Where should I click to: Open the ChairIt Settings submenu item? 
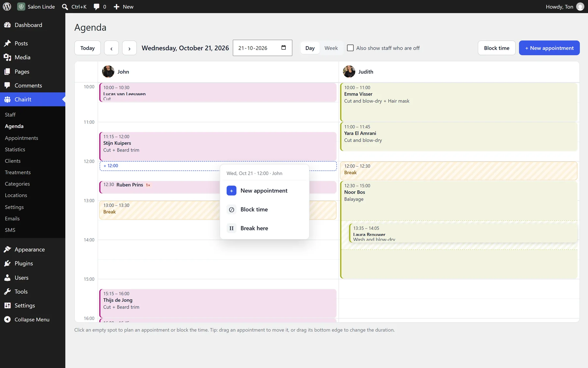click(14, 207)
